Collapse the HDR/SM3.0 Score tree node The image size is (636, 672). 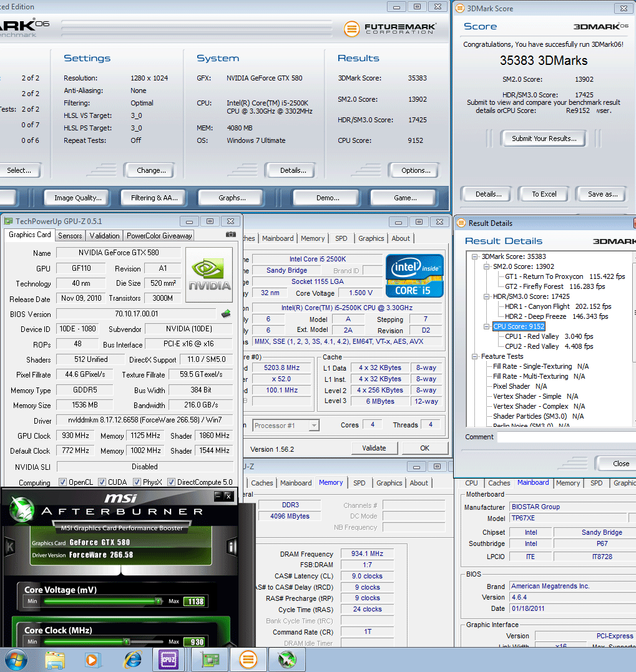click(x=486, y=296)
